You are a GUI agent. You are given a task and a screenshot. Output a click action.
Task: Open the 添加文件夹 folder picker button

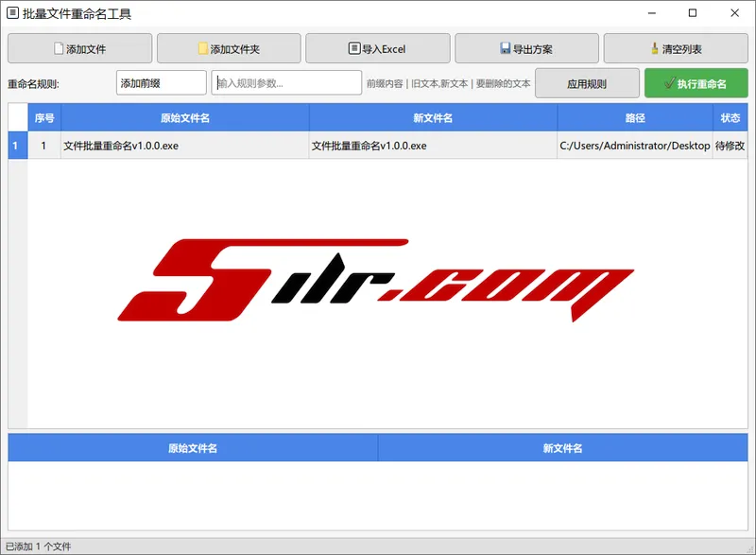[x=229, y=48]
